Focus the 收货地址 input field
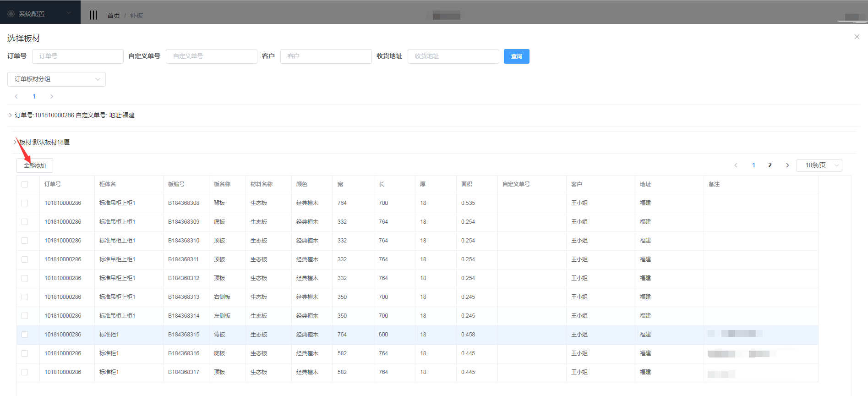This screenshot has width=868, height=396. 453,56
